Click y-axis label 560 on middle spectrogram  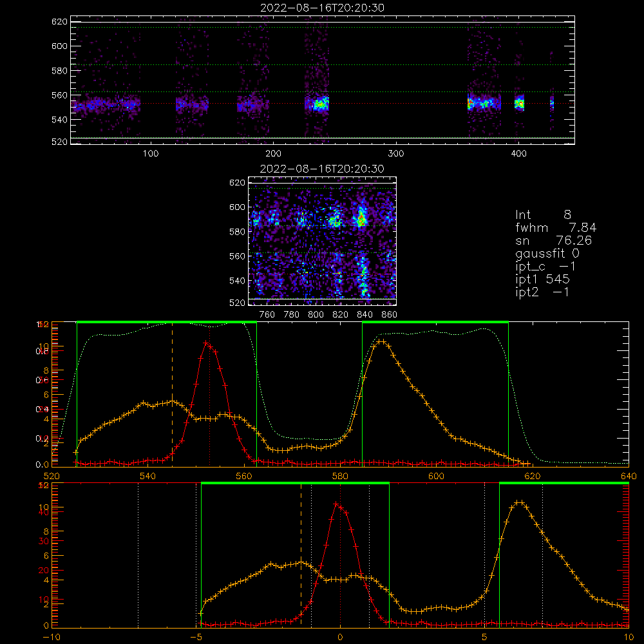(x=237, y=256)
